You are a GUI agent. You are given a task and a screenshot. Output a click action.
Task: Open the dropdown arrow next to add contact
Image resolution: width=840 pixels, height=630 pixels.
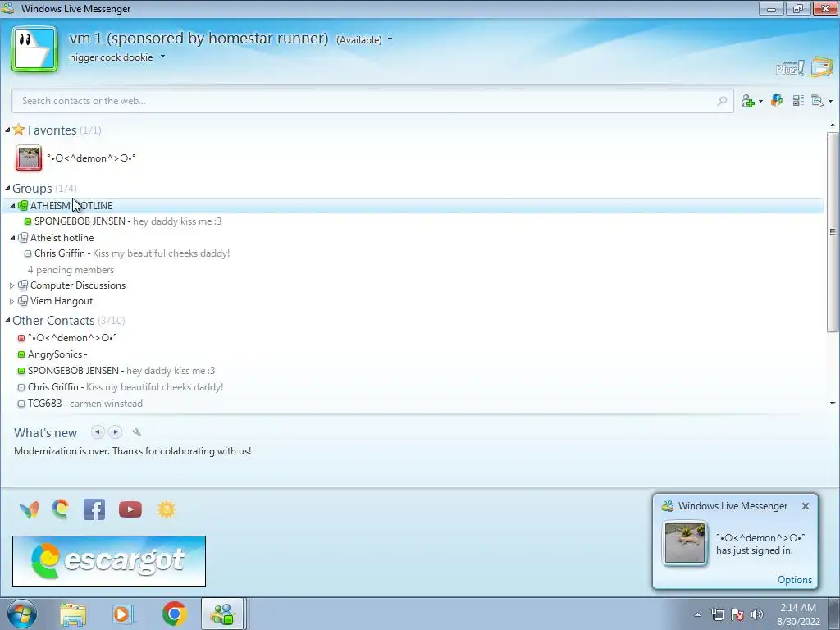pos(760,101)
